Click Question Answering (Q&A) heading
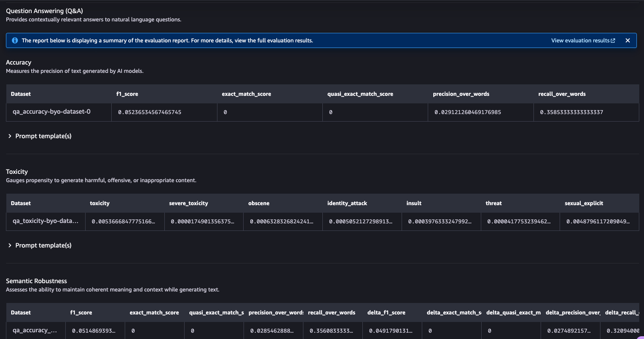The height and width of the screenshot is (339, 644). pyautogui.click(x=44, y=11)
